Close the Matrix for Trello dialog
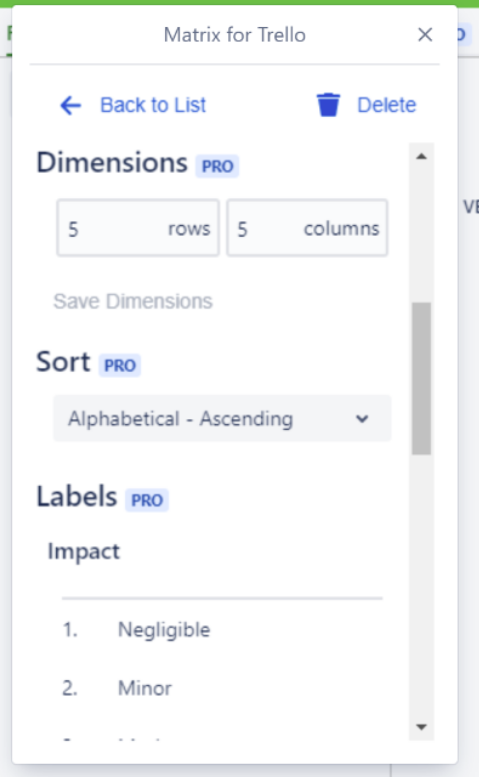 (425, 35)
